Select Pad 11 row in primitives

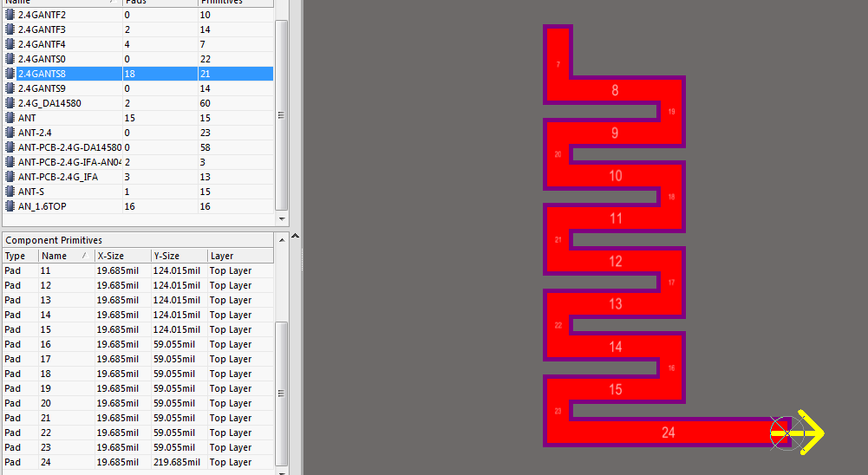(x=139, y=270)
